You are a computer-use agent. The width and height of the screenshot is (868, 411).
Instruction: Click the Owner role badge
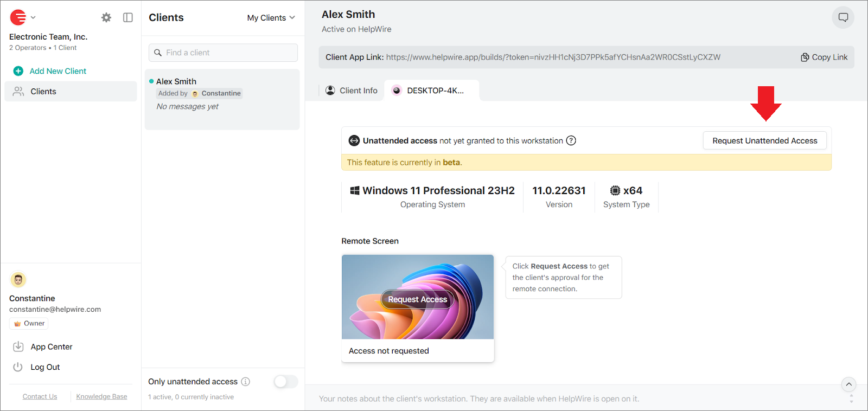[29, 324]
